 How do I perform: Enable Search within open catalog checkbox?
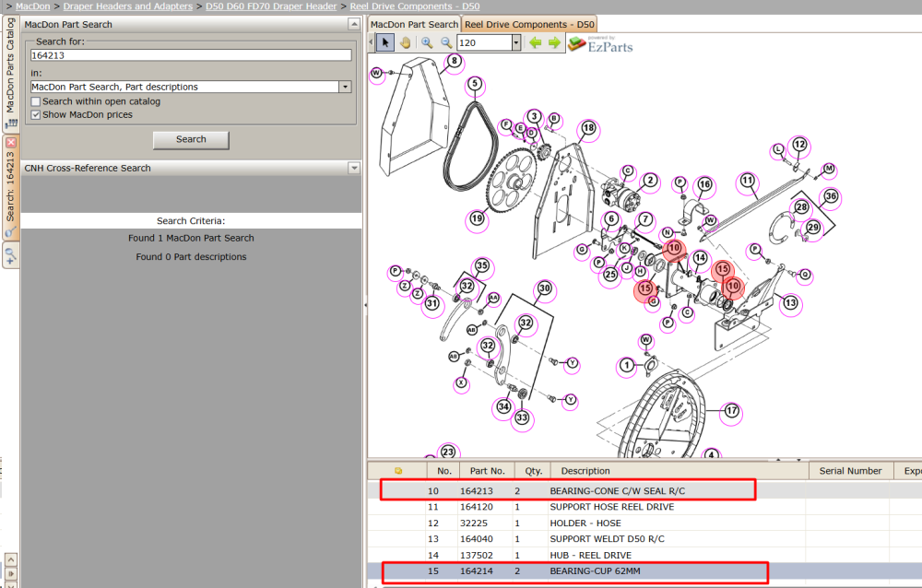(36, 101)
